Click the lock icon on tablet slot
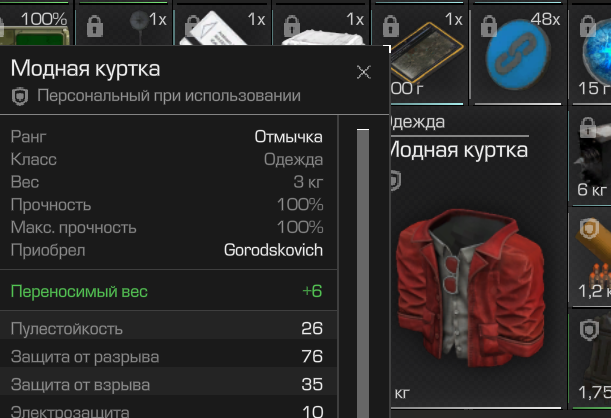The width and height of the screenshot is (611, 418). (x=390, y=27)
